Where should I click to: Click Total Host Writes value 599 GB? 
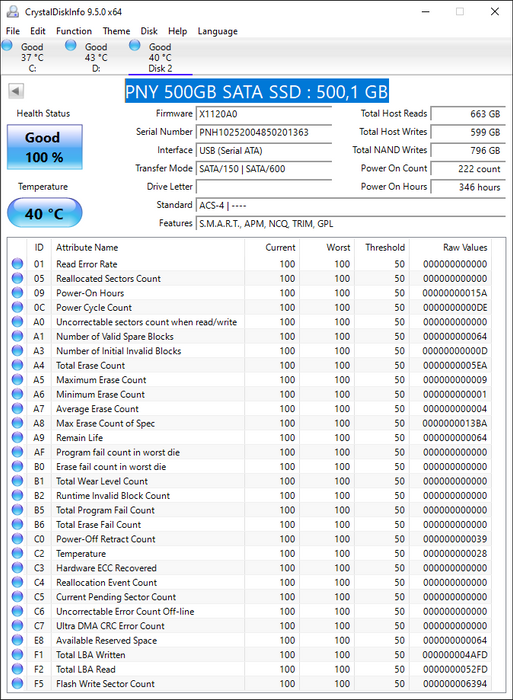coord(468,132)
